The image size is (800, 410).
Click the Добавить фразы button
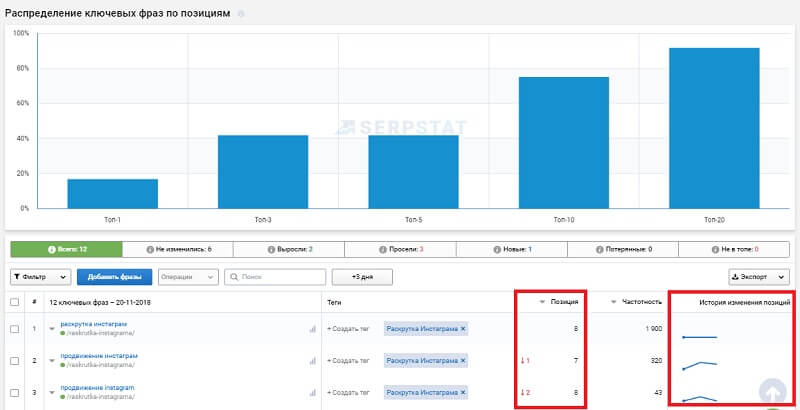coord(114,276)
